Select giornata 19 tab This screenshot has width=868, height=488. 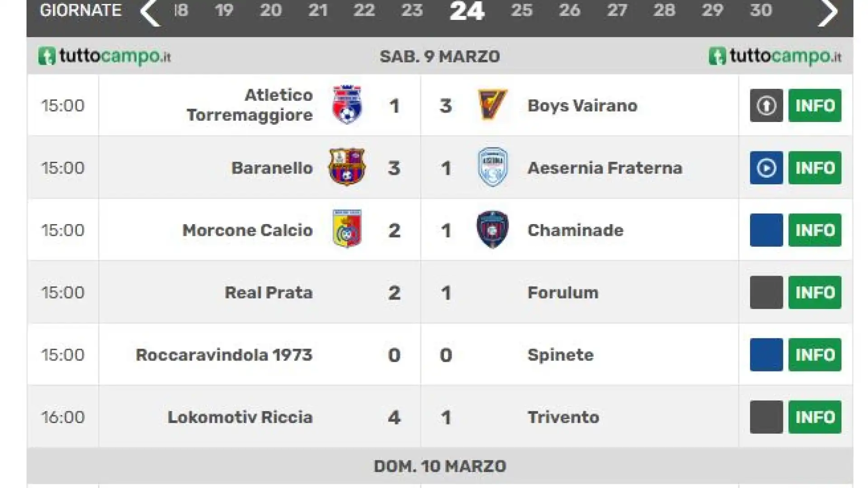point(224,10)
